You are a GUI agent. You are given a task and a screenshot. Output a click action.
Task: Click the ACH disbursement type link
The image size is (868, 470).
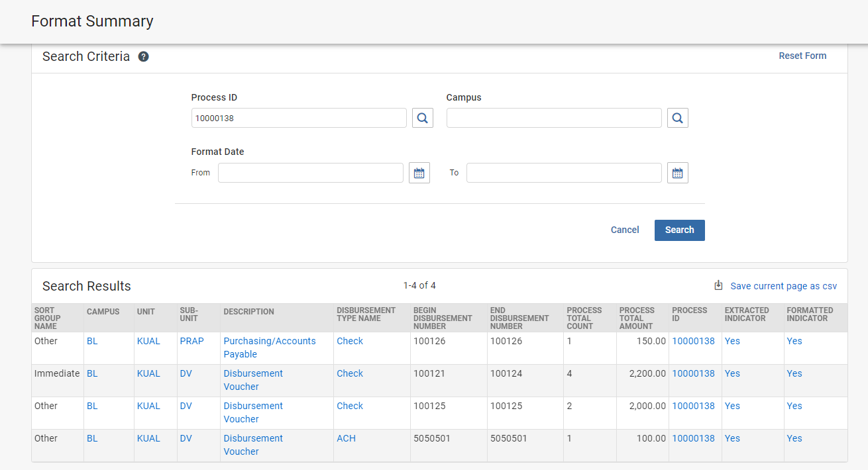(346, 439)
